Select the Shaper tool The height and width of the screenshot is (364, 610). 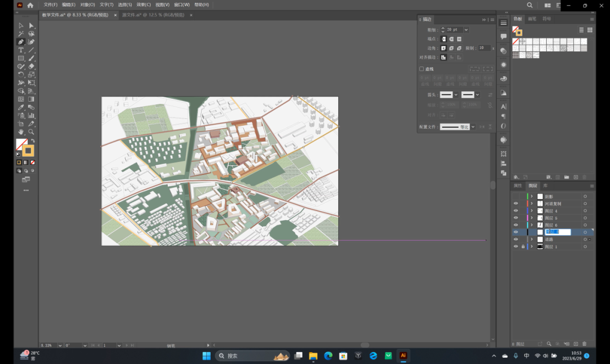pos(21,67)
